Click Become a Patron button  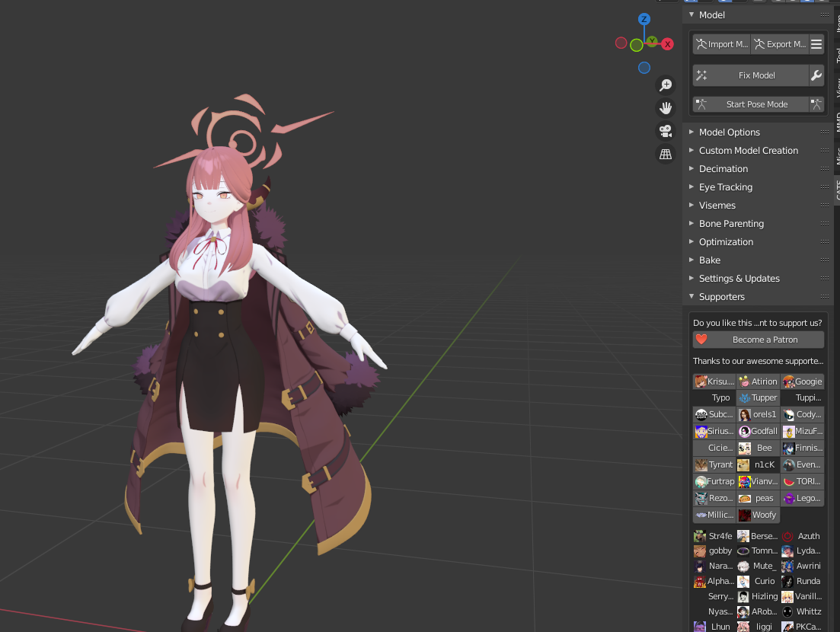pos(758,340)
